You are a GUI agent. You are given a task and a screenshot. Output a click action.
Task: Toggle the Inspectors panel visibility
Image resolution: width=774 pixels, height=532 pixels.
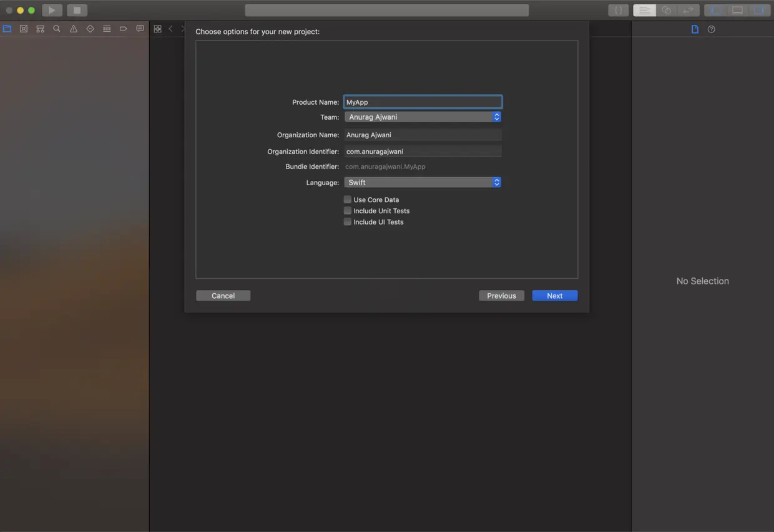tap(759, 10)
